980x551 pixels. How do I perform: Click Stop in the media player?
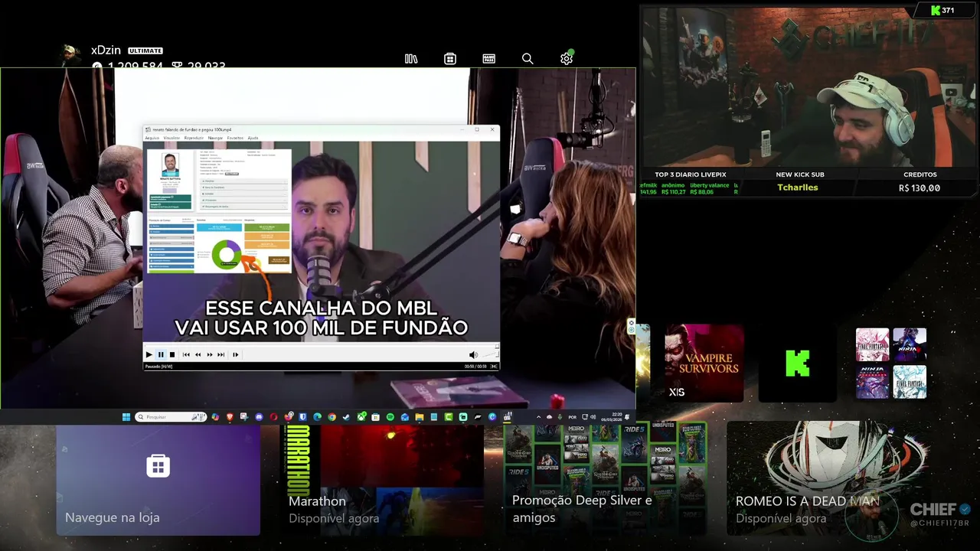pos(172,354)
